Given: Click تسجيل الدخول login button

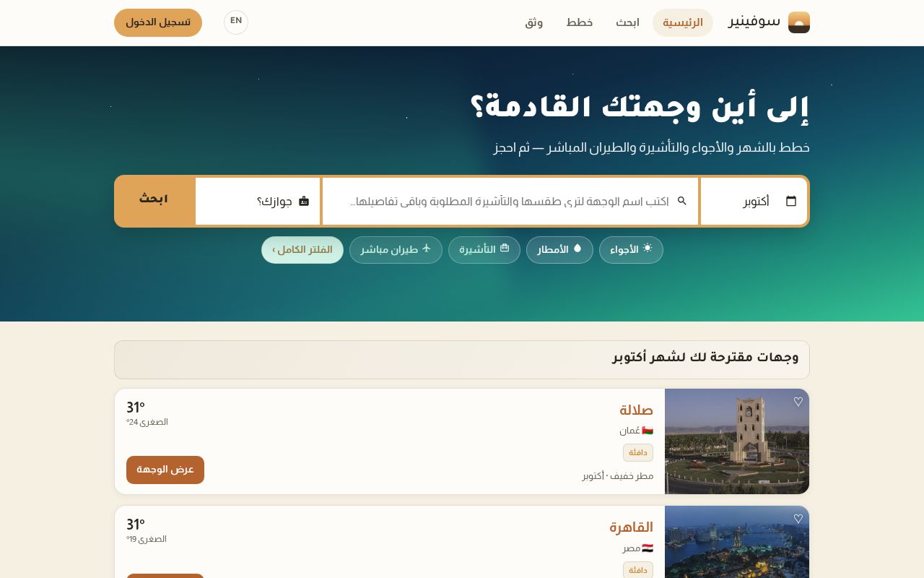Looking at the screenshot, I should pos(158,22).
